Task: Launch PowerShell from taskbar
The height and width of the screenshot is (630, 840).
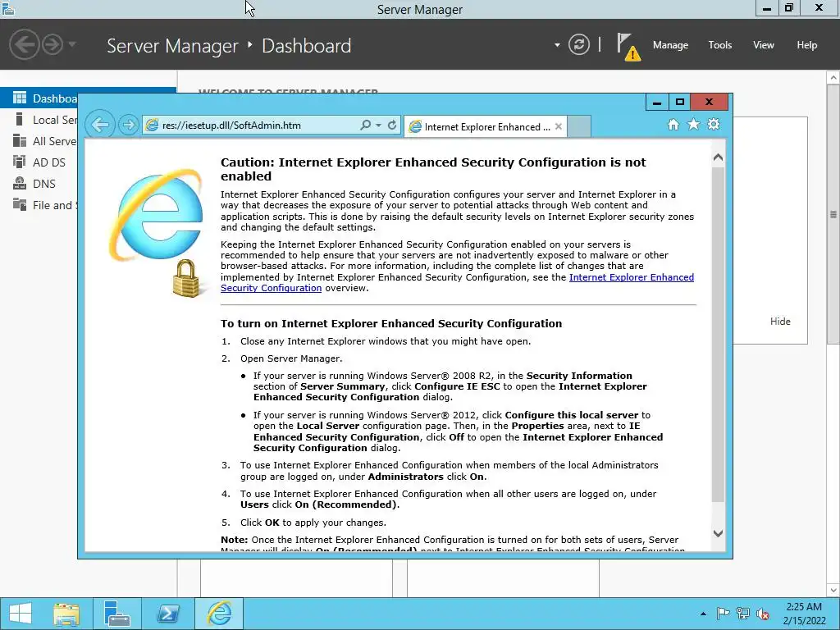Action: point(167,614)
